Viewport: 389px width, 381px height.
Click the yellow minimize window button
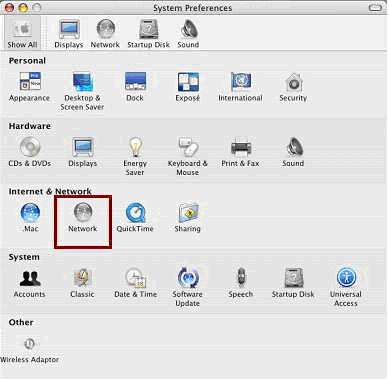click(23, 8)
